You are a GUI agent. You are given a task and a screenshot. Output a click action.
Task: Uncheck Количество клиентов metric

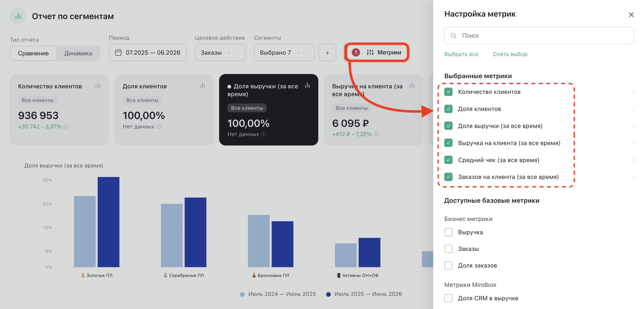click(448, 92)
